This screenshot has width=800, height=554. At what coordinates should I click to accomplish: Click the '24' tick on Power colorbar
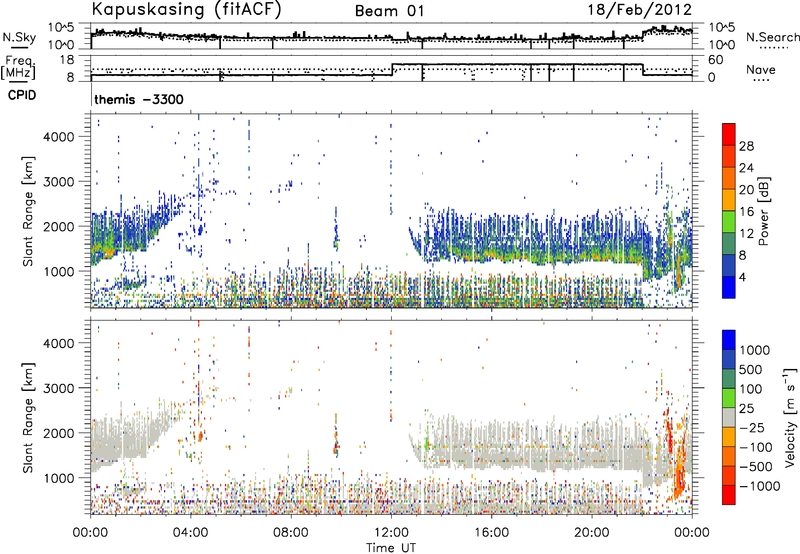click(x=746, y=168)
